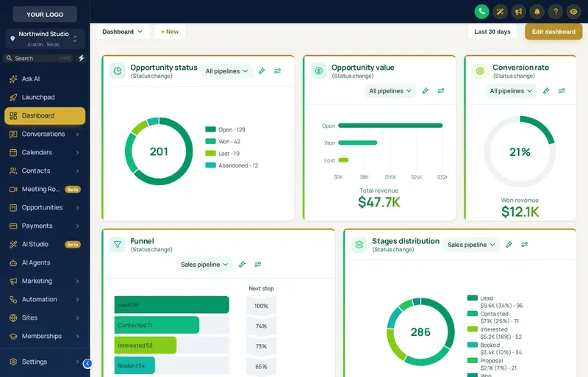
Task: Collapse the sidebar with the blue arrow
Action: pos(87,363)
